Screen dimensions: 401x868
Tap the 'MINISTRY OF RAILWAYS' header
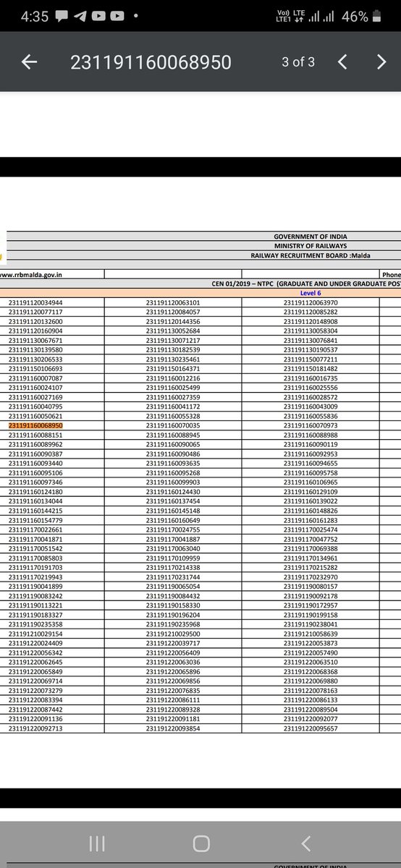309,246
